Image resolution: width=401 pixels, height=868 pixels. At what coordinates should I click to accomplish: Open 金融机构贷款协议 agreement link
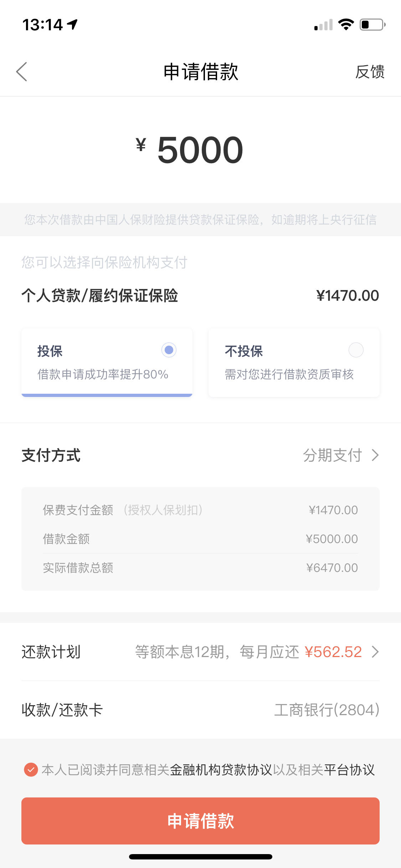coord(221,770)
